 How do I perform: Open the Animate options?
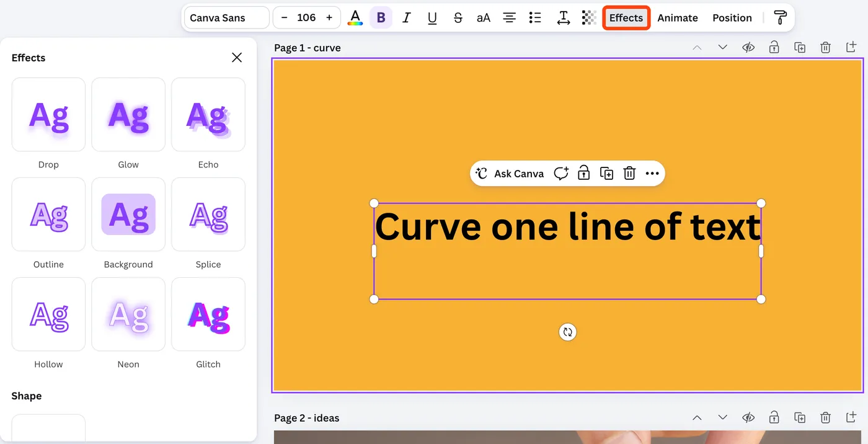678,17
